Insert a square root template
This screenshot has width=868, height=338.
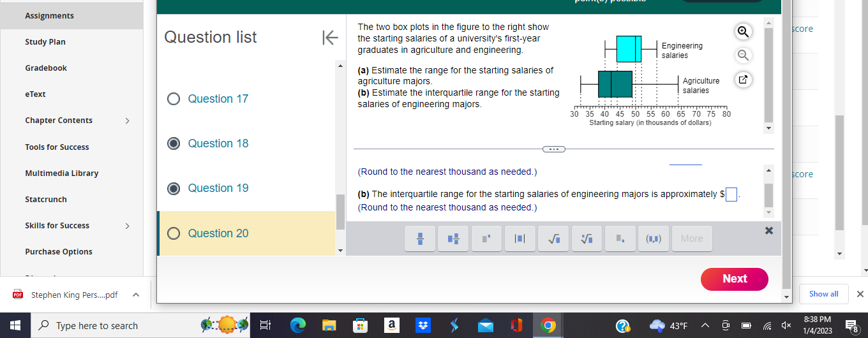click(553, 239)
